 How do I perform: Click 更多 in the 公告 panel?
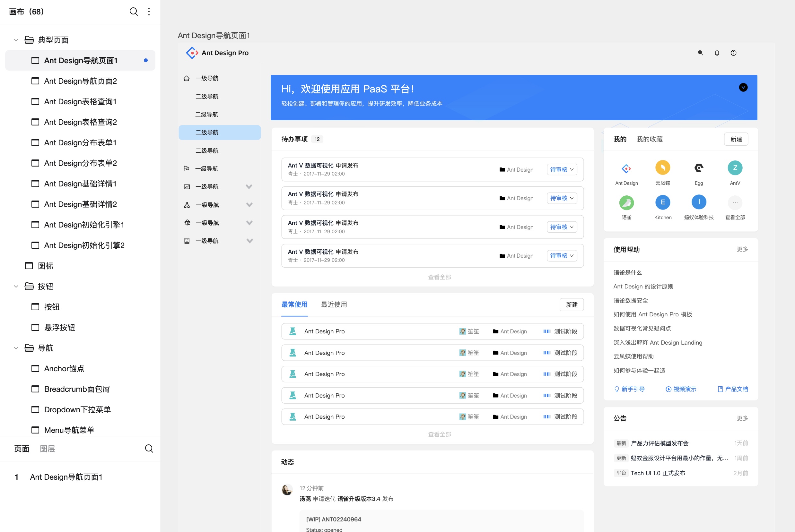[x=742, y=418]
